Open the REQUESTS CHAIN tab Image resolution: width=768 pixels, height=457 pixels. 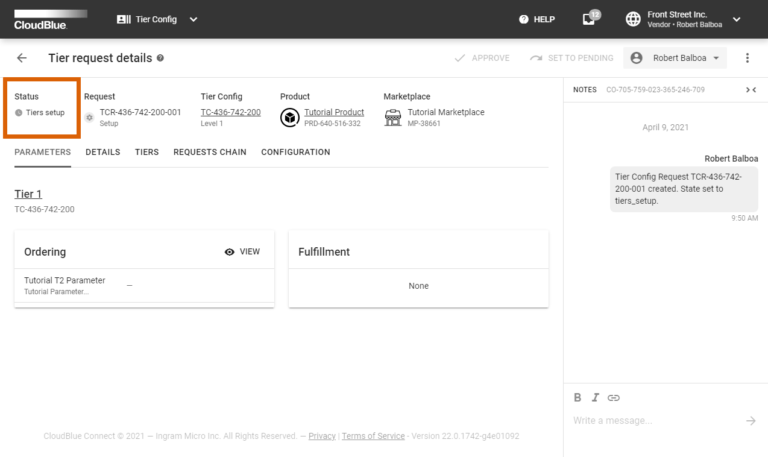(x=210, y=152)
